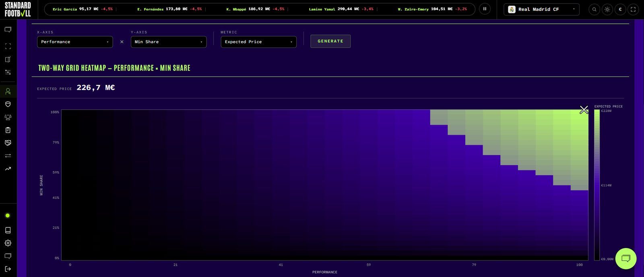Open the handshake deals icon in sidebar
644x277 pixels.
(8, 143)
